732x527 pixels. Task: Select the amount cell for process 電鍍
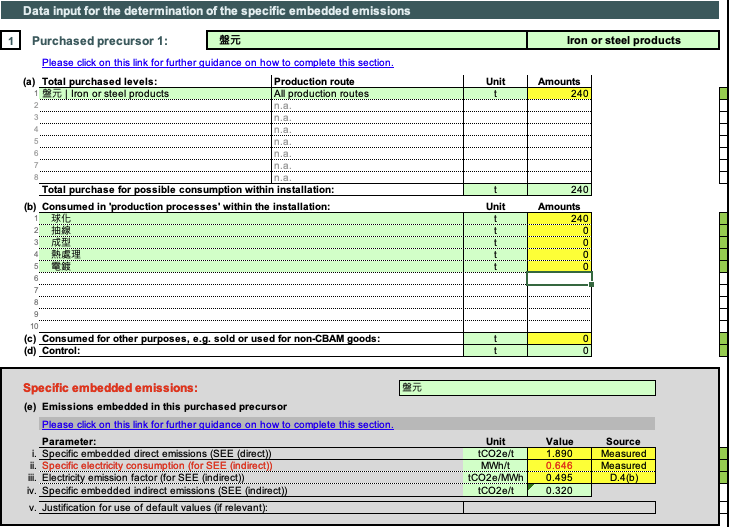[x=559, y=266]
